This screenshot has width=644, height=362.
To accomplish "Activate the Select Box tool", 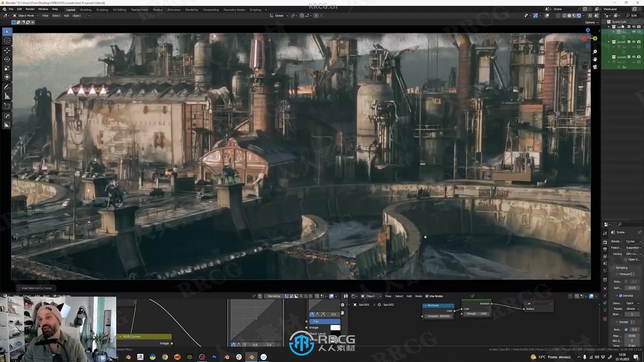I will pos(7,32).
